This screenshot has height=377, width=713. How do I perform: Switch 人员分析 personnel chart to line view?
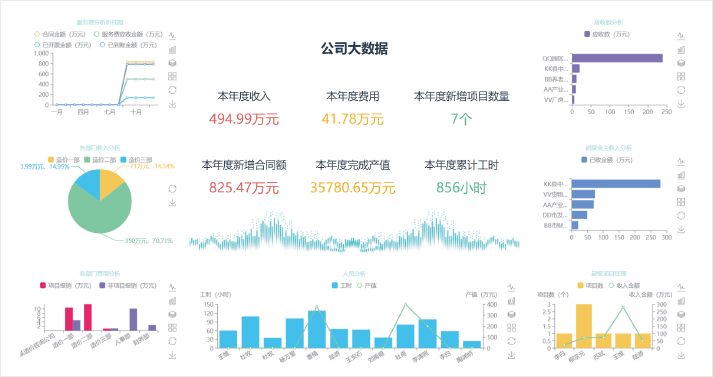[512, 287]
